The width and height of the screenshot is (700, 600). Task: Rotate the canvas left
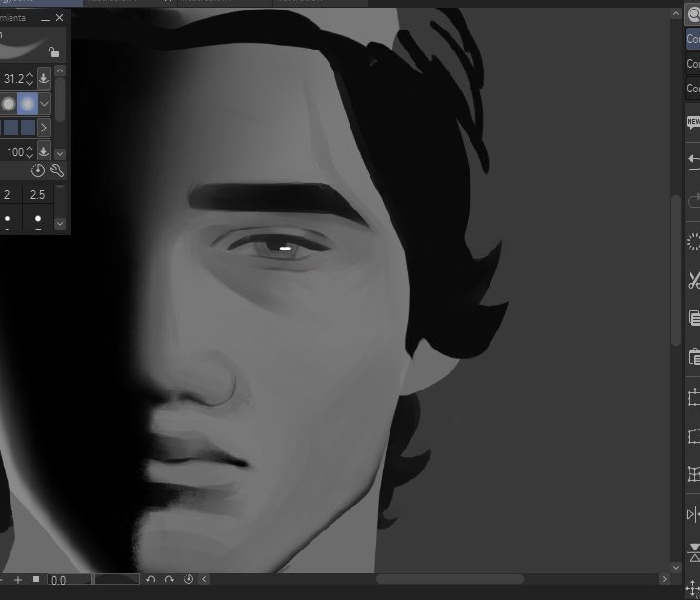tap(150, 579)
